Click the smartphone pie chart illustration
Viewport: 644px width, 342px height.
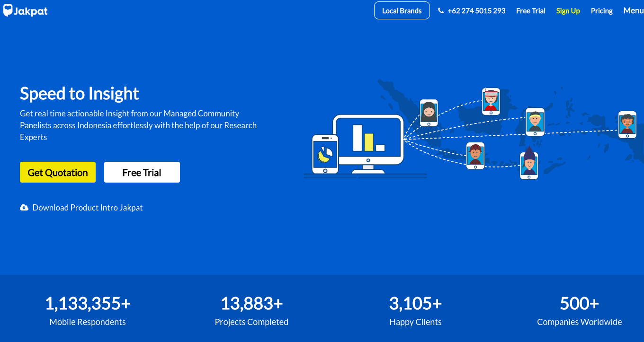(x=325, y=154)
